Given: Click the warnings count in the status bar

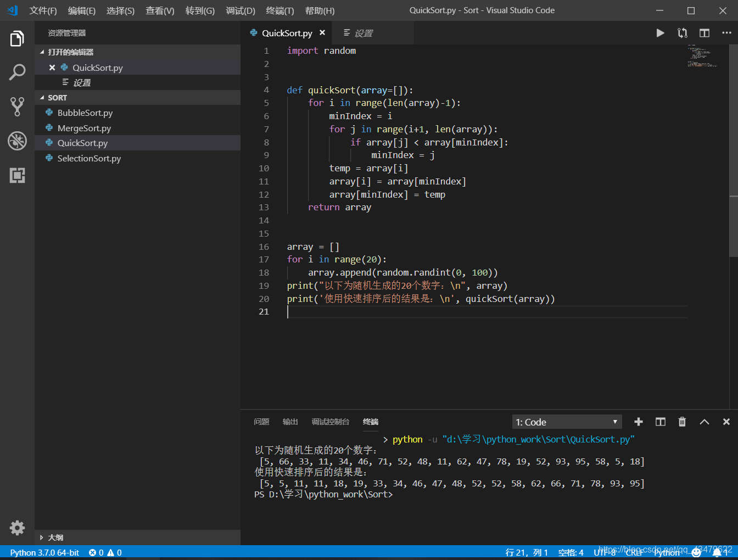Looking at the screenshot, I should (x=115, y=553).
